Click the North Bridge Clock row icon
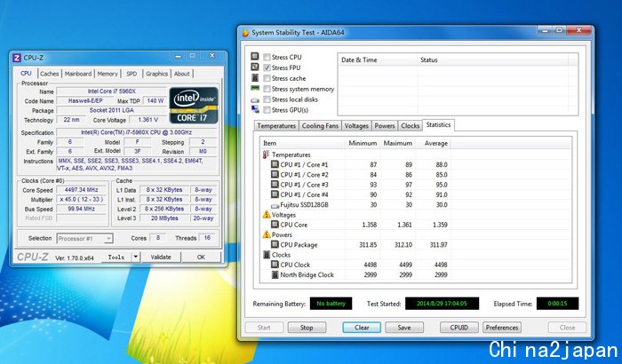 click(x=275, y=274)
